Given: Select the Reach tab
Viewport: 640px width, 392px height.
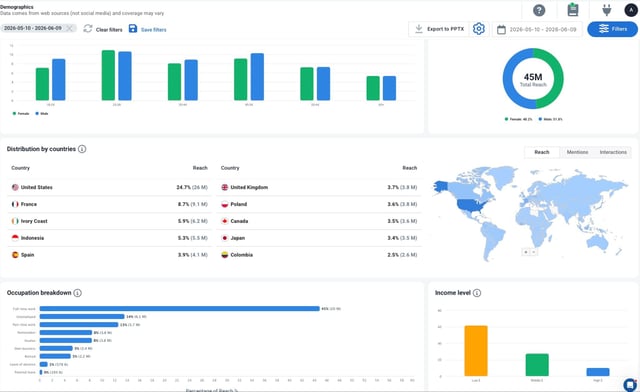Looking at the screenshot, I should point(542,152).
